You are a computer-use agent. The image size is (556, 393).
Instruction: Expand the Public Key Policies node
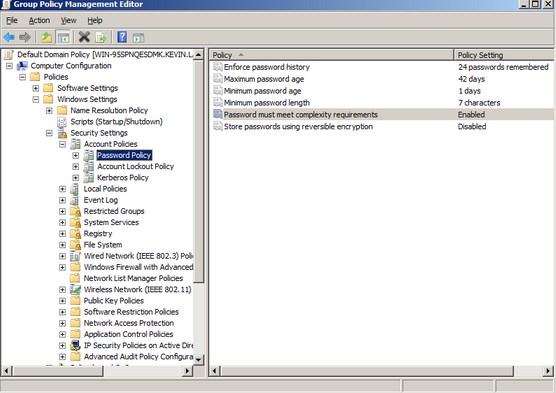click(62, 301)
